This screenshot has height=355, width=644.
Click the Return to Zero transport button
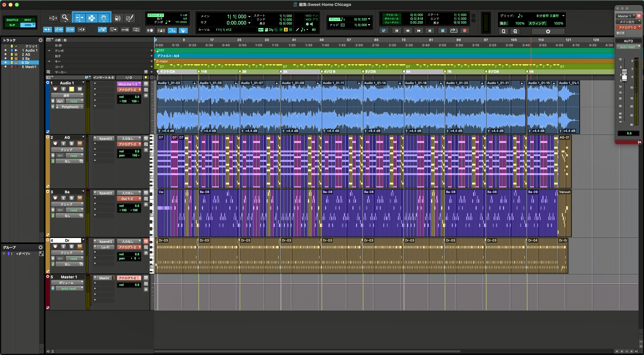pyautogui.click(x=396, y=31)
